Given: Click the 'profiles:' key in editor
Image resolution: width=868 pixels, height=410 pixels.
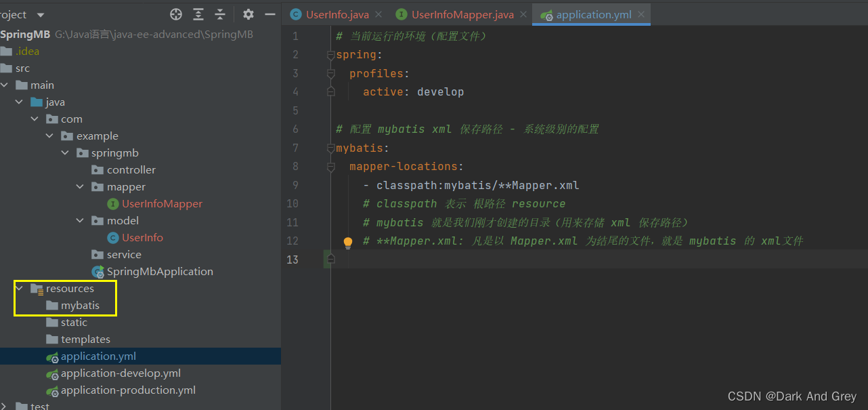Looking at the screenshot, I should 379,73.
